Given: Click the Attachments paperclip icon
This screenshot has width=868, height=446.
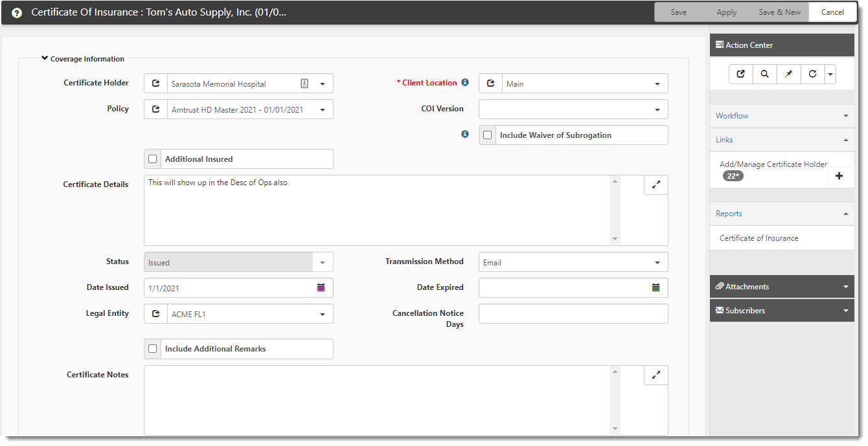Looking at the screenshot, I should [x=720, y=286].
